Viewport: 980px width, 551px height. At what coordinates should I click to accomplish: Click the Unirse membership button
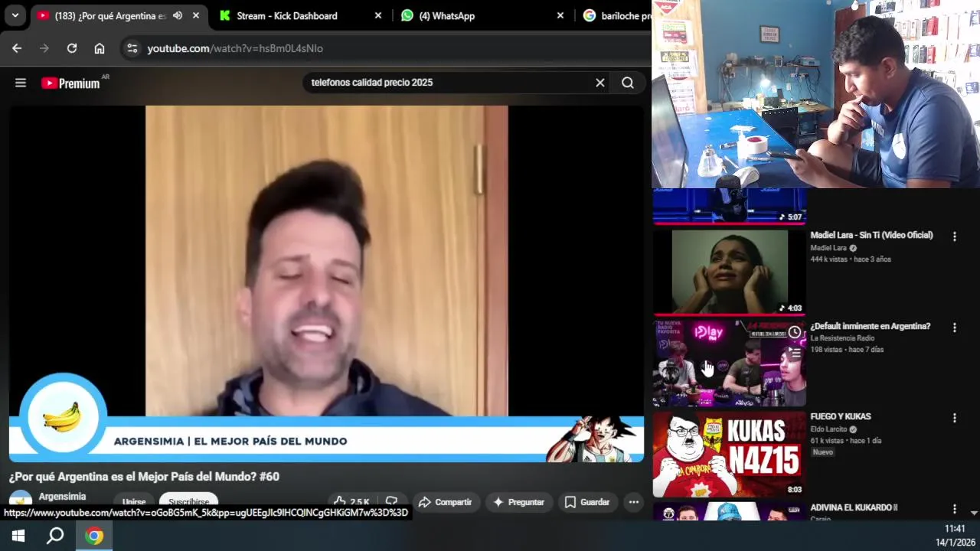pos(134,502)
